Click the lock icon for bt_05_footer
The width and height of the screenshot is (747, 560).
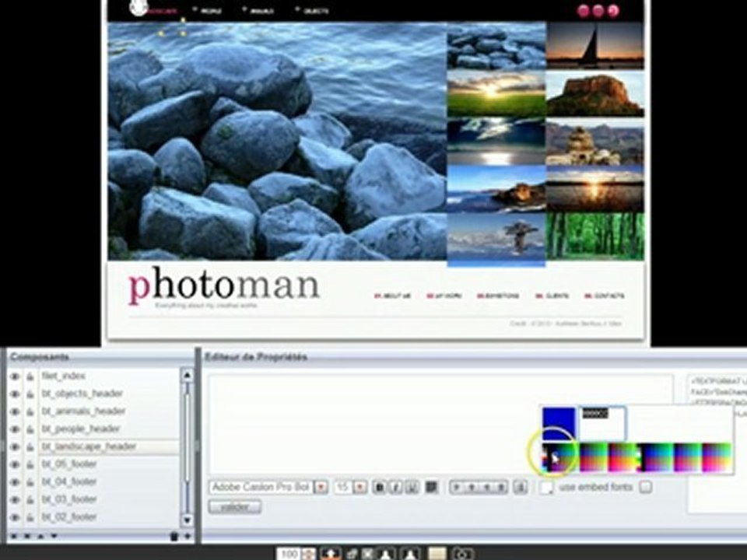(x=30, y=464)
